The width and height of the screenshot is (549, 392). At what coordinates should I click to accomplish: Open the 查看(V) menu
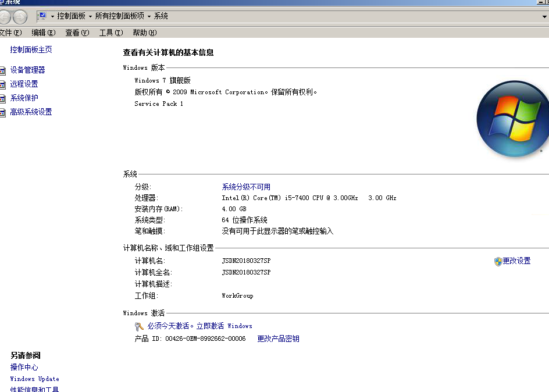point(77,33)
